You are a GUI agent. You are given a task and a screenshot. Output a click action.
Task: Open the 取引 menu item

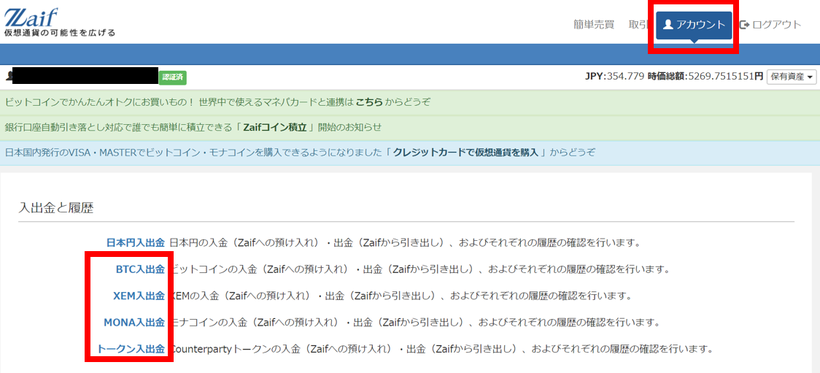coord(638,25)
